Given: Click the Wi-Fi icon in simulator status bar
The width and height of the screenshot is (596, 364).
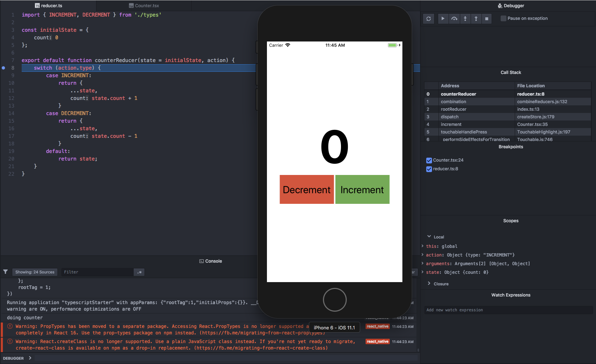Looking at the screenshot, I should pos(288,45).
